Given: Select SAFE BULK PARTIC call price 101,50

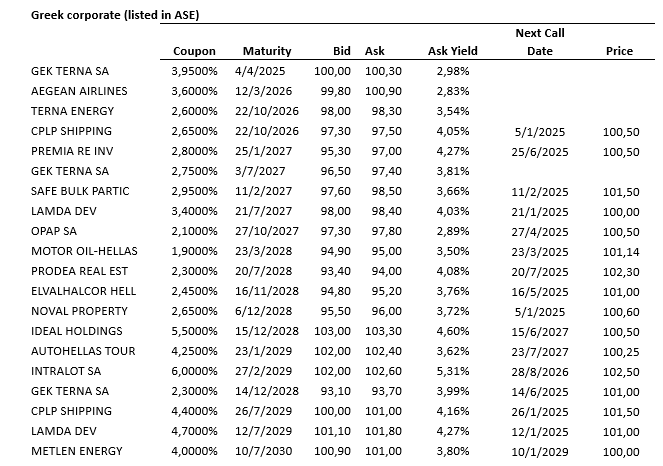Looking at the screenshot, I should [x=619, y=191].
